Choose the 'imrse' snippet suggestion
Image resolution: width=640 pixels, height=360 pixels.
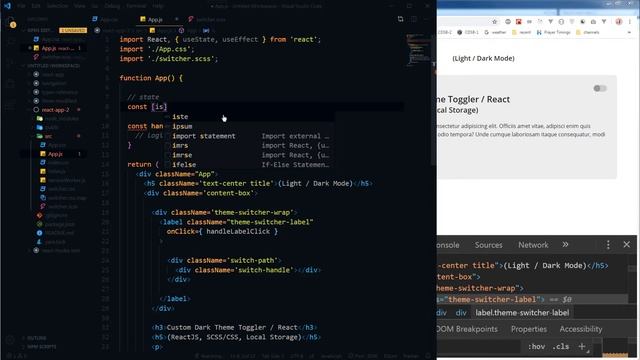pos(249,155)
